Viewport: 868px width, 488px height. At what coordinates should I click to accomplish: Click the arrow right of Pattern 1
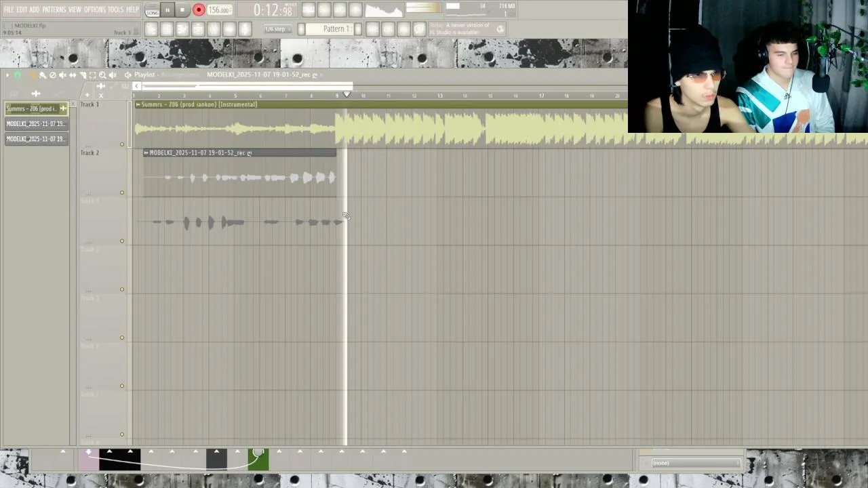coord(358,29)
